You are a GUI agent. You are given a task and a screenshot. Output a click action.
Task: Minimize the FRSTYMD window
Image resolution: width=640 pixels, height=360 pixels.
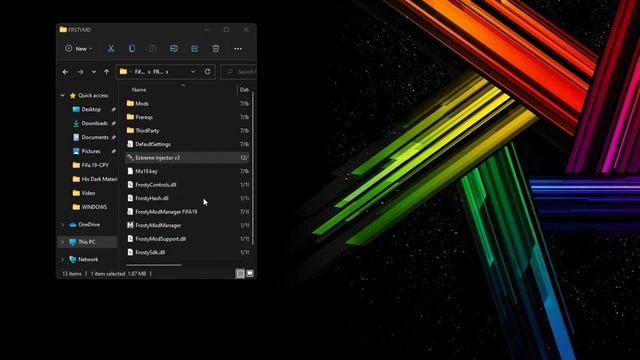[207, 30]
